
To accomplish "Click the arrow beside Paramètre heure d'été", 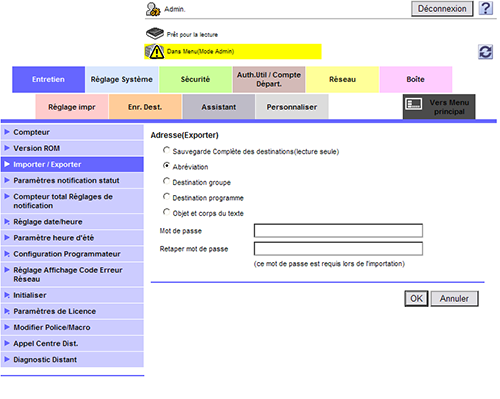I will 7,237.
